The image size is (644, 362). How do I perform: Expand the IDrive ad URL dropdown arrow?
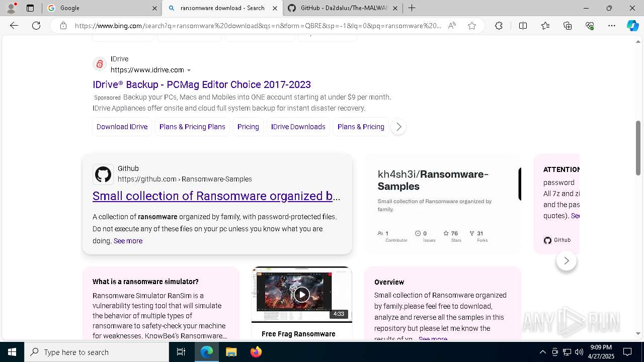(189, 70)
